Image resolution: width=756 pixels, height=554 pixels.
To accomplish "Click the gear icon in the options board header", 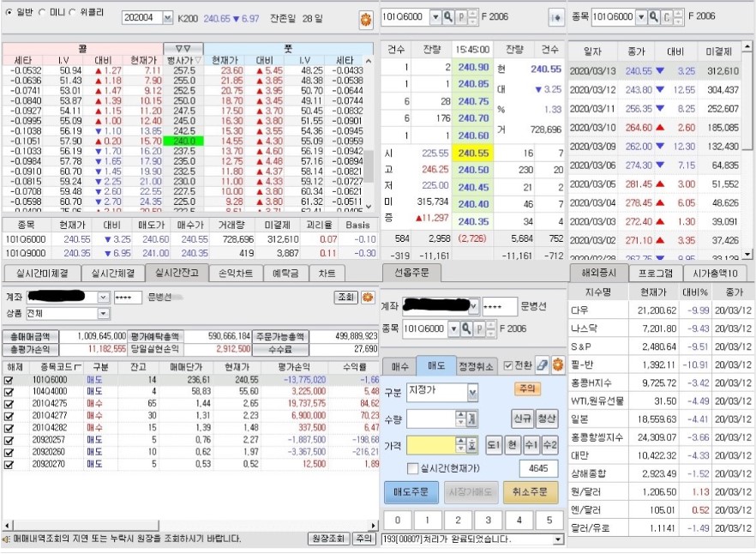I will [365, 17].
